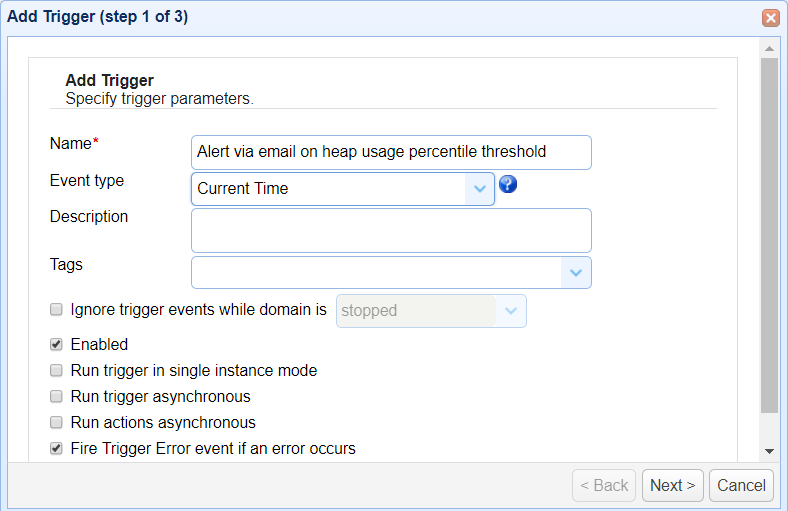Click the blue help icon beside Event type

click(x=508, y=185)
